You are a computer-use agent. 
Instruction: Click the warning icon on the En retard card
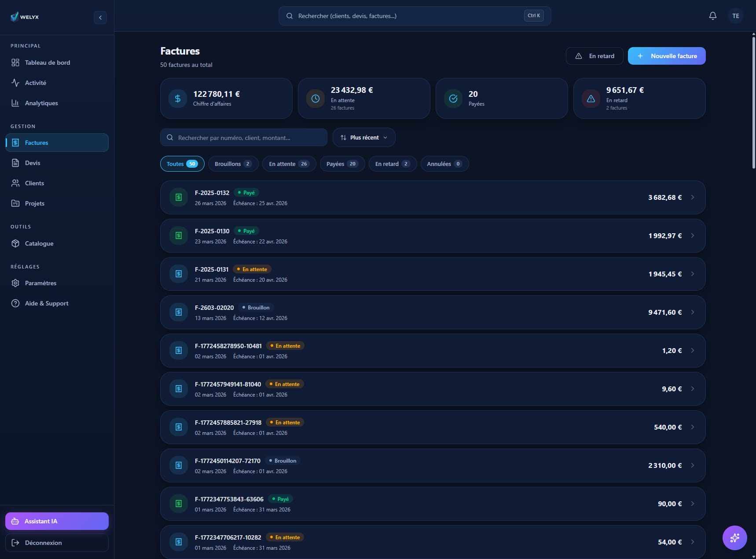(591, 99)
